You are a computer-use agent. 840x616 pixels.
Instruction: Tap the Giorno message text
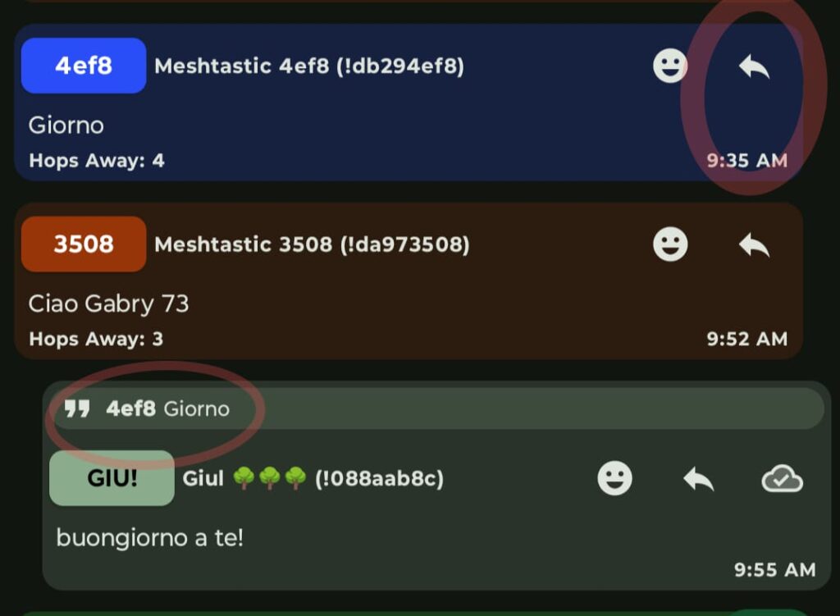[66, 125]
